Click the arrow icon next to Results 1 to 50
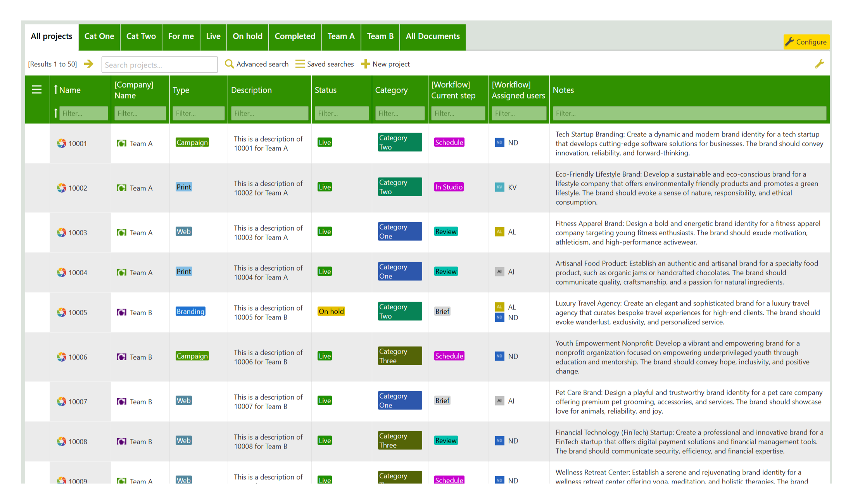The width and height of the screenshot is (853, 504). coord(88,64)
